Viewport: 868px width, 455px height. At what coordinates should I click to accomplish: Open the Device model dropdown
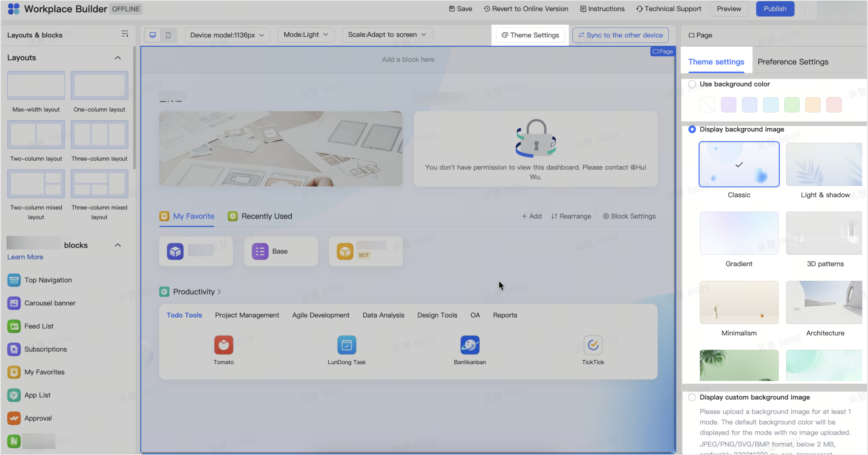tap(227, 35)
